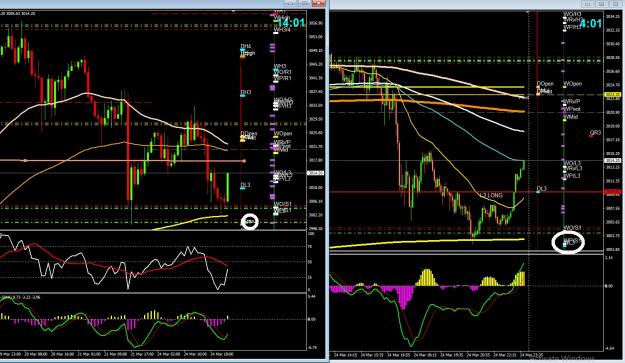Click the WMid label in right chart
Screen dimensions: 625x363
pos(571,117)
